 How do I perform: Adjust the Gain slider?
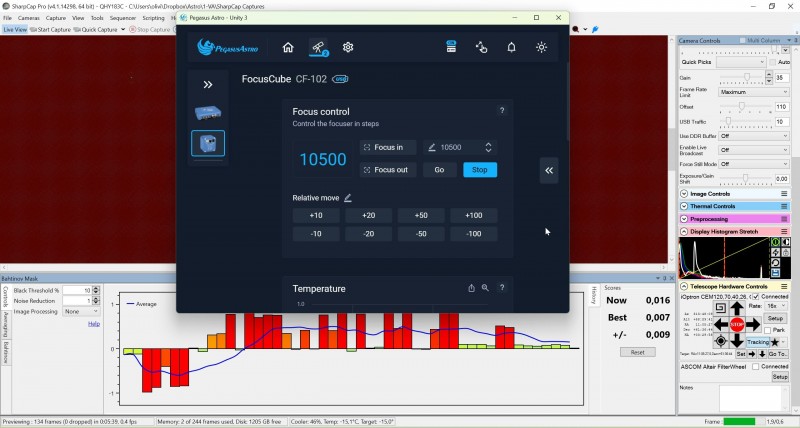pyautogui.click(x=741, y=78)
